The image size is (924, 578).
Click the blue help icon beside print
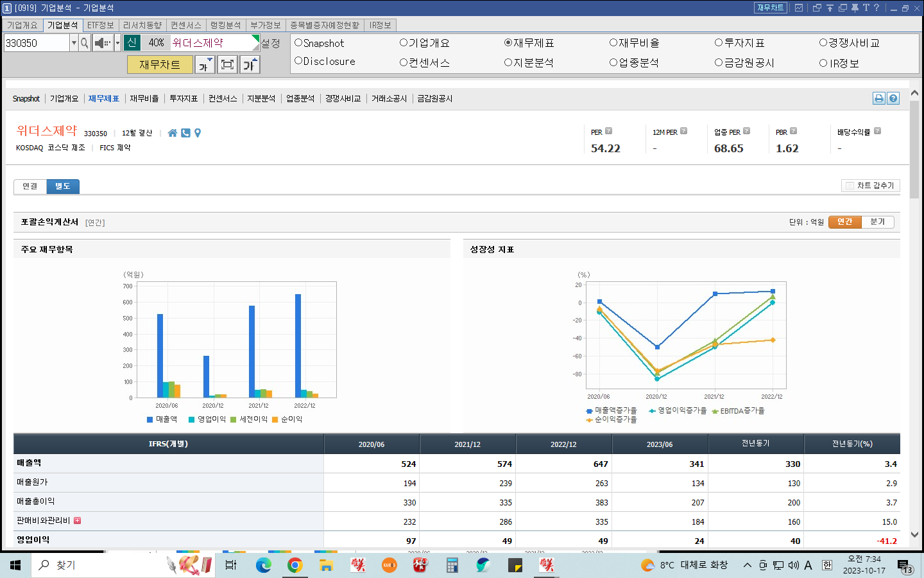[893, 98]
